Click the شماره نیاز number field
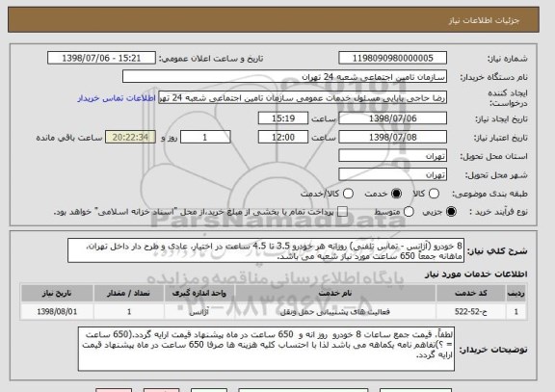 (392, 58)
